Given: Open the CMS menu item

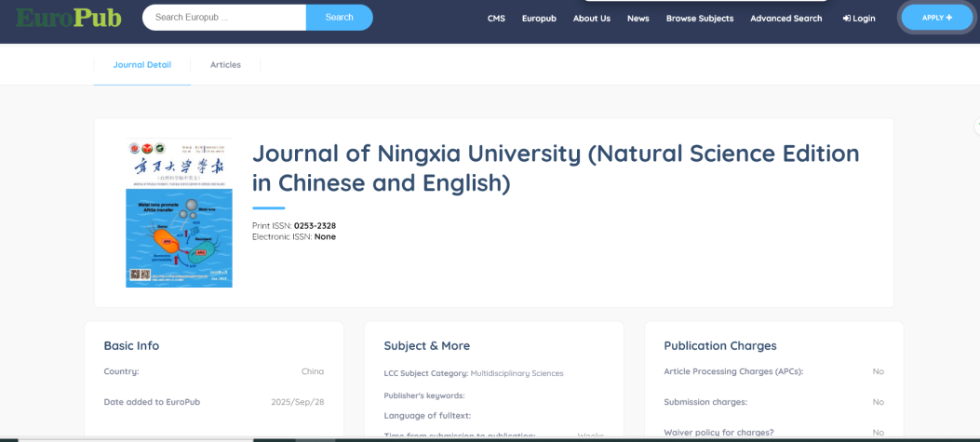Looking at the screenshot, I should click(496, 19).
